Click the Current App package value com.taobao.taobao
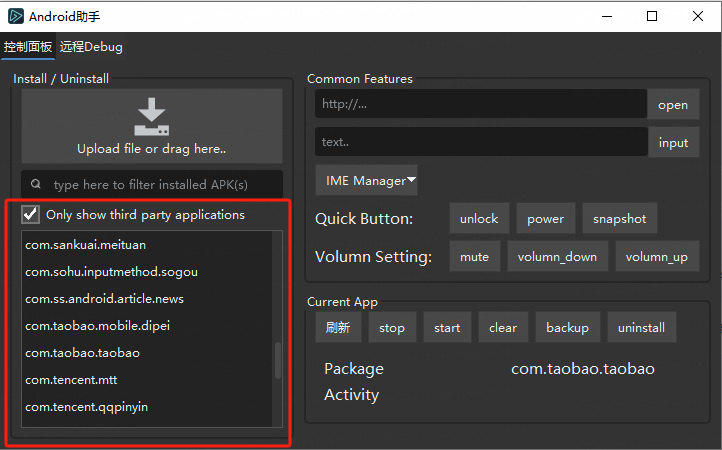The width and height of the screenshot is (722, 450). pyautogui.click(x=583, y=368)
